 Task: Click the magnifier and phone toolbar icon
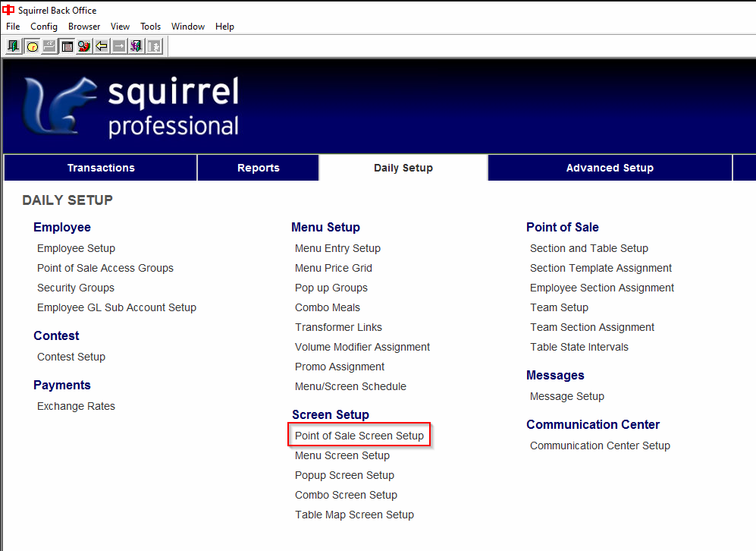(84, 46)
